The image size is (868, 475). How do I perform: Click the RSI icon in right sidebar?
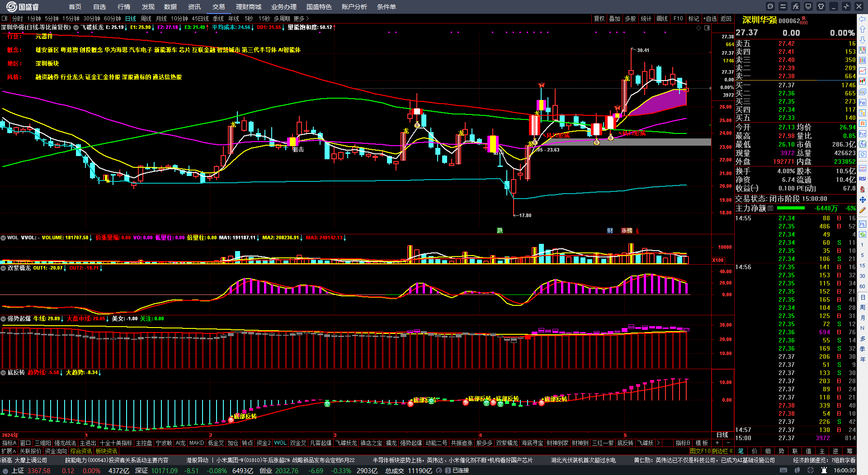point(863,179)
